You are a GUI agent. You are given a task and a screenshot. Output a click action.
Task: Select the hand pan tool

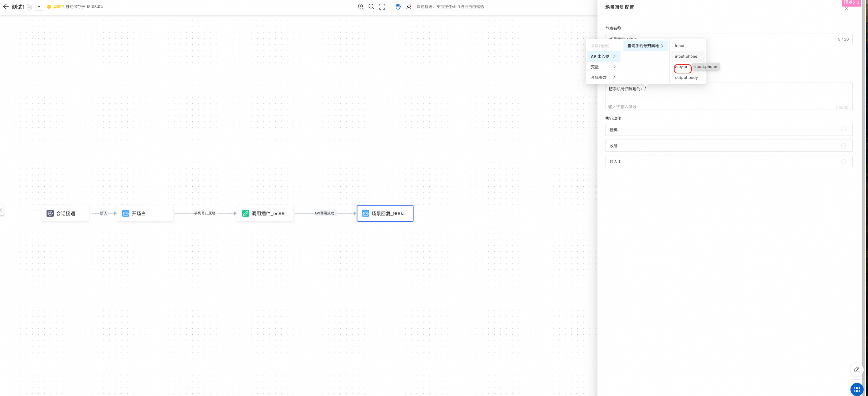[398, 7]
